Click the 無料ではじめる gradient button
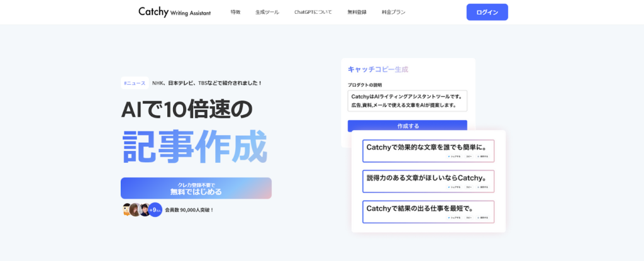644x261 pixels. click(196, 188)
